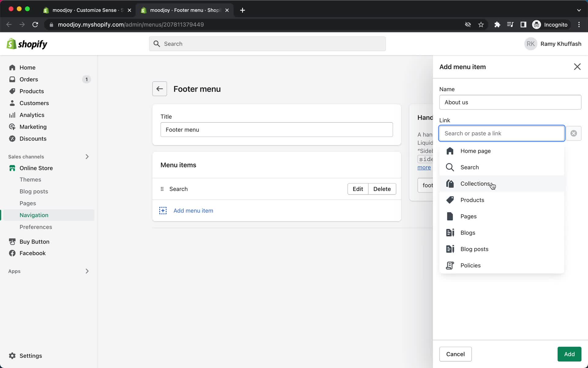Select Navigation in the left sidebar
The height and width of the screenshot is (368, 588).
point(34,215)
